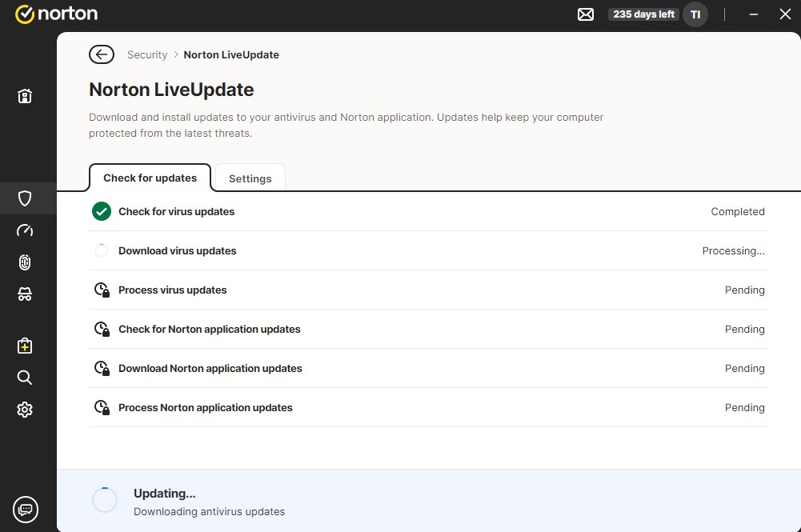Open the chat support icon
The width and height of the screenshot is (801, 532).
coord(26,509)
